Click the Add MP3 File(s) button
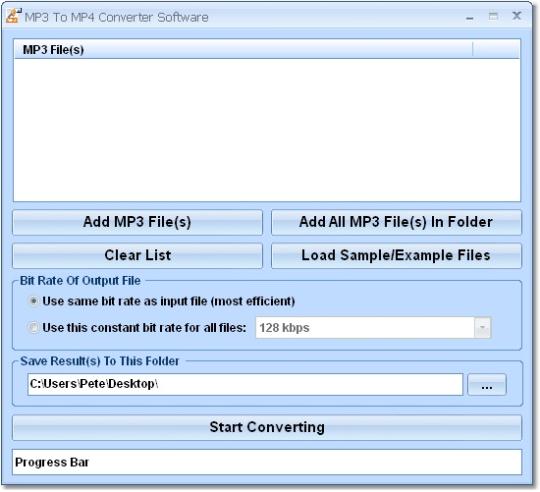Viewport: 540px width, 492px height. coord(137,222)
